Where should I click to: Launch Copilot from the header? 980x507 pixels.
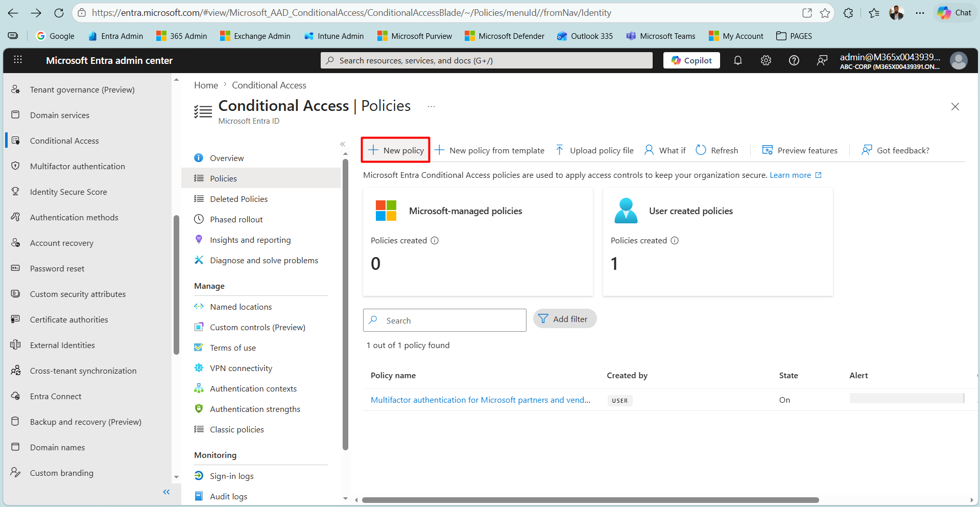(x=691, y=60)
